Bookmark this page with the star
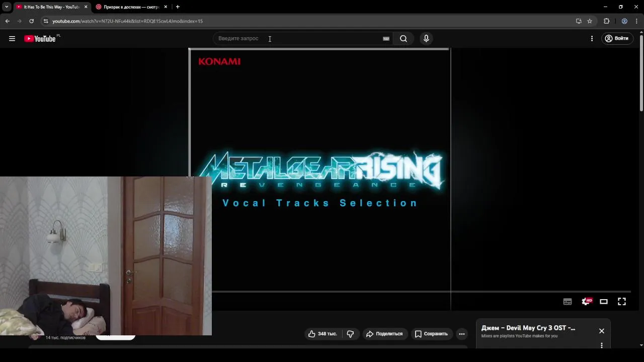The height and width of the screenshot is (362, 644). [x=590, y=21]
